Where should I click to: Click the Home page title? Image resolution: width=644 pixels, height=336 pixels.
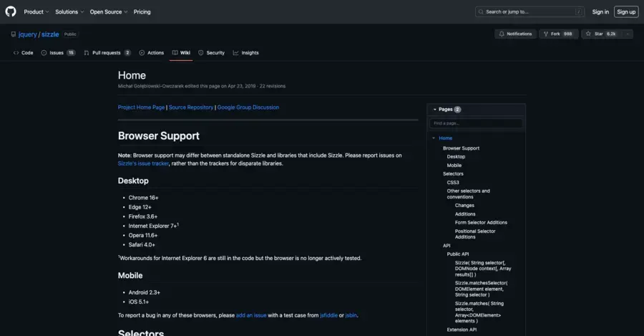tap(132, 76)
